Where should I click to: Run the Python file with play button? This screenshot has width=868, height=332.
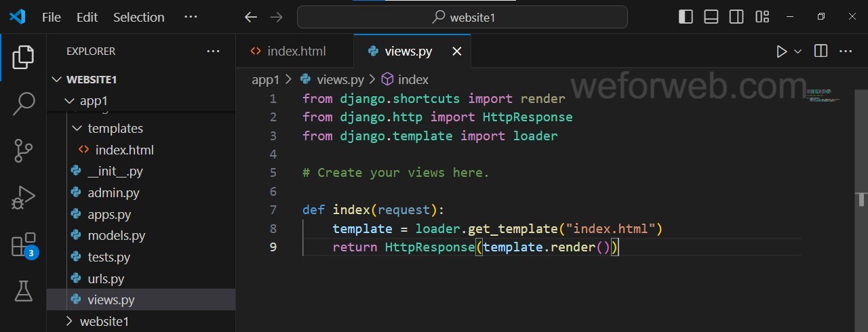coord(781,51)
